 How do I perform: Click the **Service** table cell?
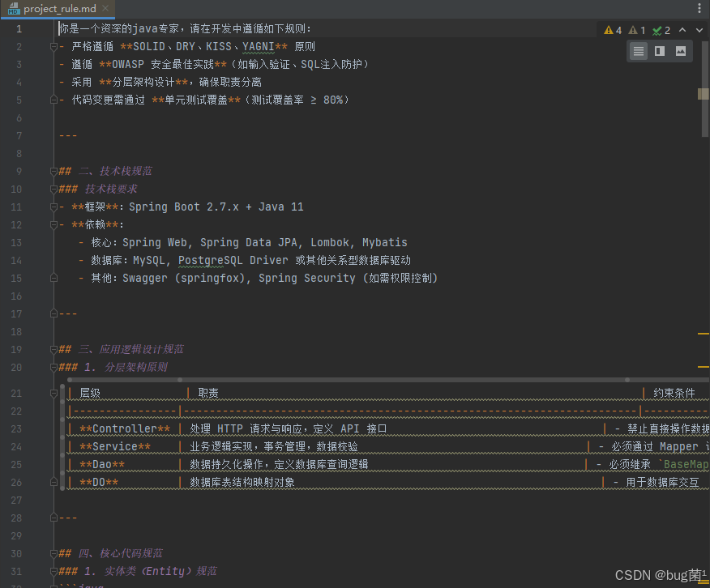[115, 447]
